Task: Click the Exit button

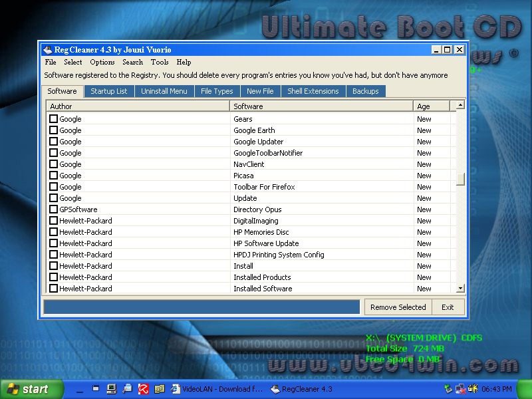Action: click(448, 307)
